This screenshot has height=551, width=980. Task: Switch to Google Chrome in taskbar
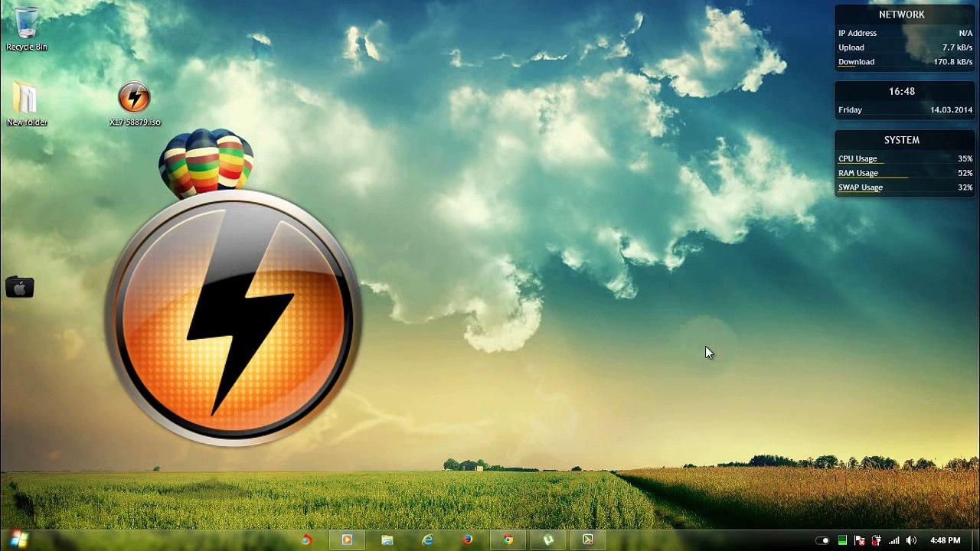[508, 540]
